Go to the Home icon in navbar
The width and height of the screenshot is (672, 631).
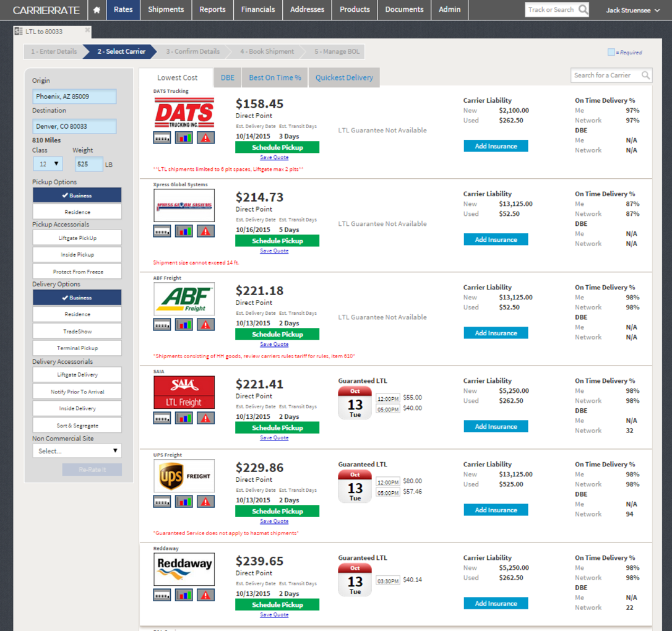(x=97, y=10)
